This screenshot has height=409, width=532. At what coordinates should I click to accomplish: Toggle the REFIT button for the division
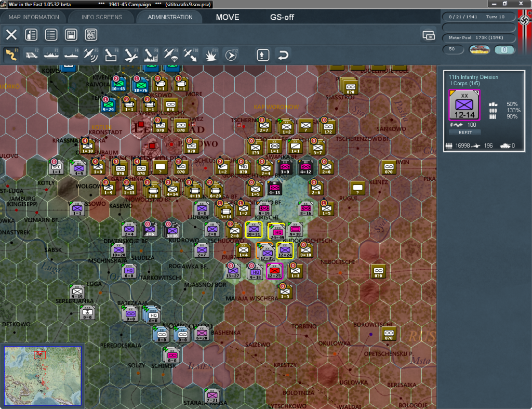click(465, 133)
